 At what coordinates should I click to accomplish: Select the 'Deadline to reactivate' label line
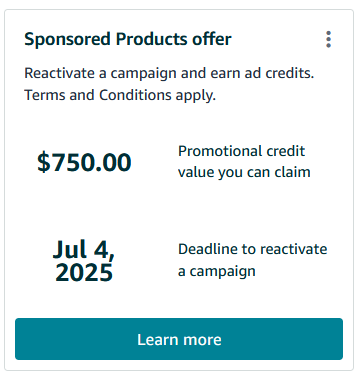(253, 249)
